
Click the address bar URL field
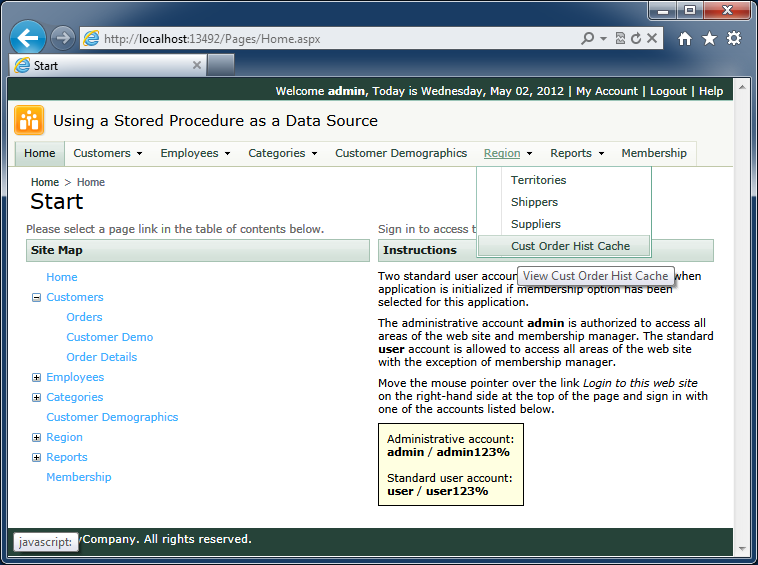point(330,39)
